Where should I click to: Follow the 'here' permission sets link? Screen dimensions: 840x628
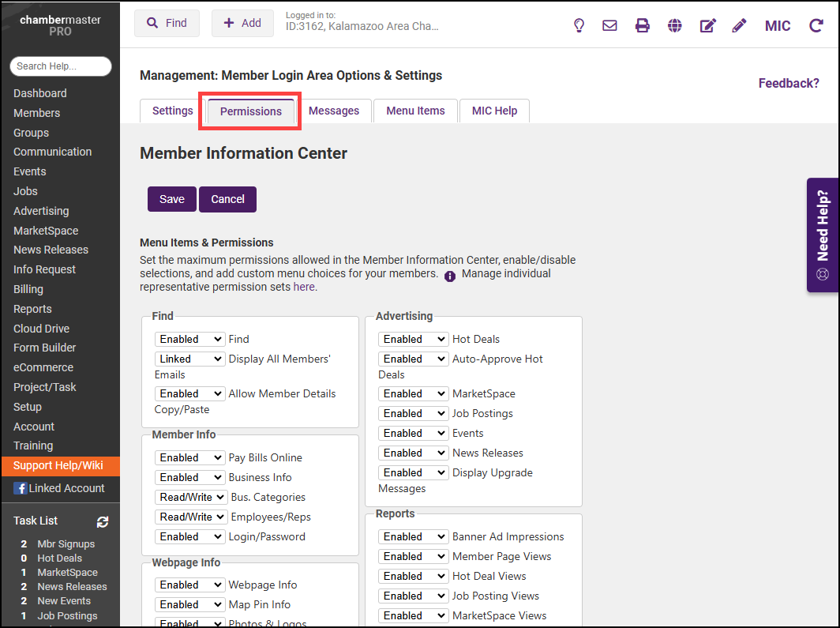[x=304, y=288]
